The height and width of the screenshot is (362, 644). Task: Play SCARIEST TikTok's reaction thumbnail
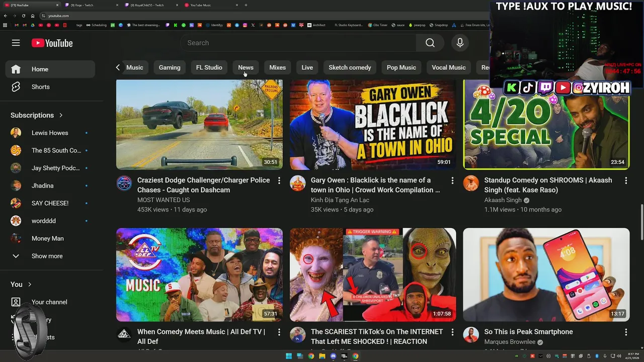pyautogui.click(x=373, y=275)
